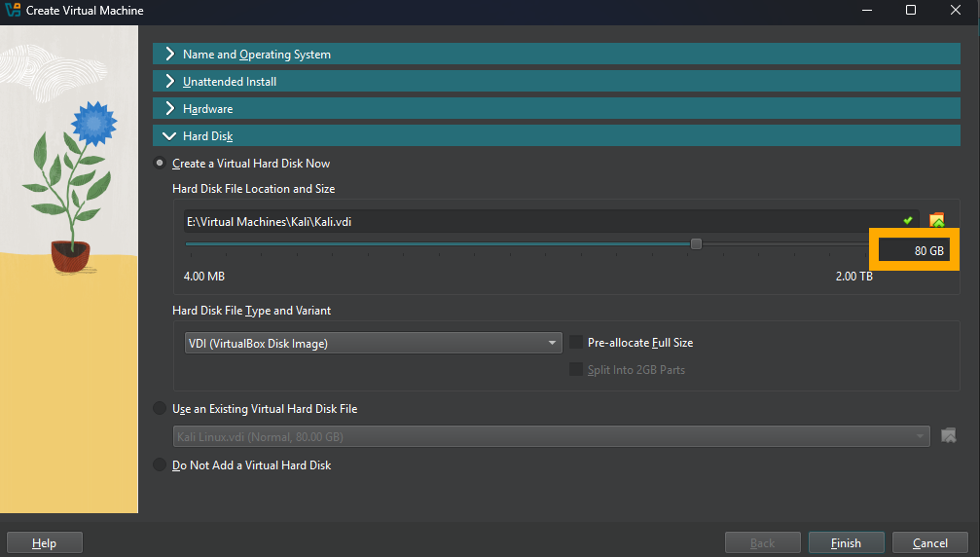Expand the Hardware section
980x557 pixels.
557,109
